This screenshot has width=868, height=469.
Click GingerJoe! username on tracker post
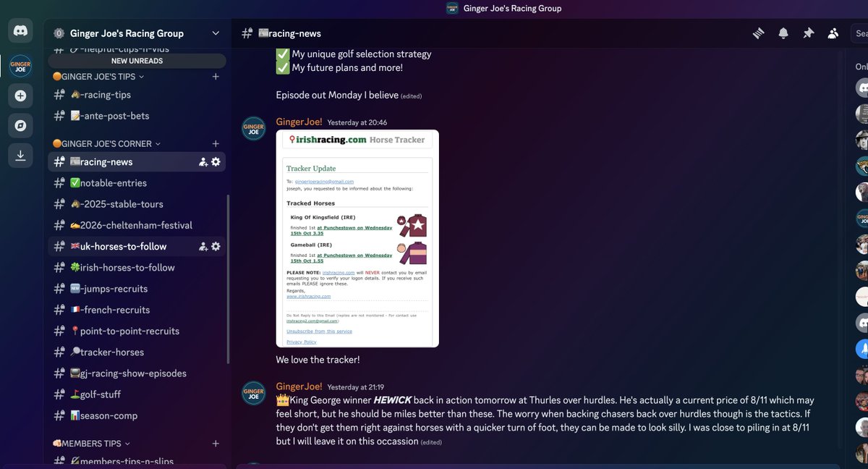point(299,122)
